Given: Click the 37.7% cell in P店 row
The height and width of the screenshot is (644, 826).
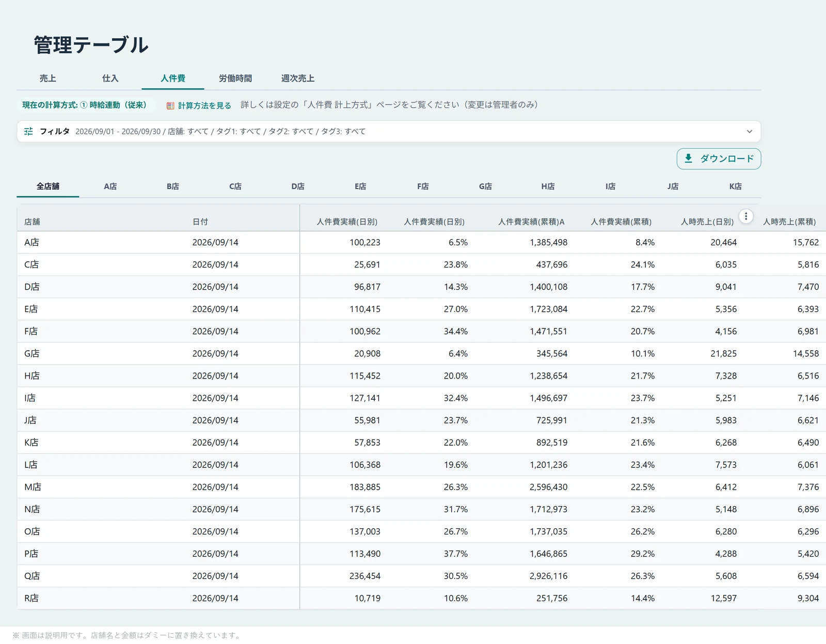Looking at the screenshot, I should tap(456, 553).
